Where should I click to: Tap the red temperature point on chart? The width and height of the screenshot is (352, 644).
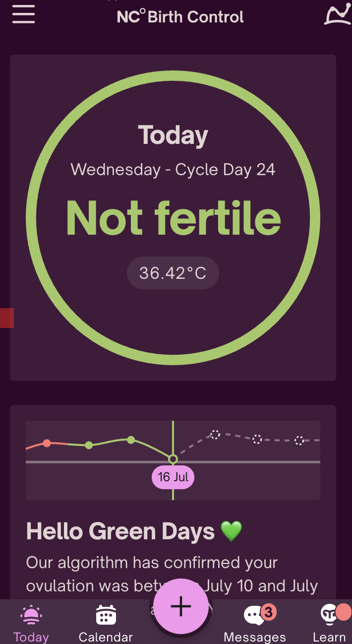[x=47, y=443]
